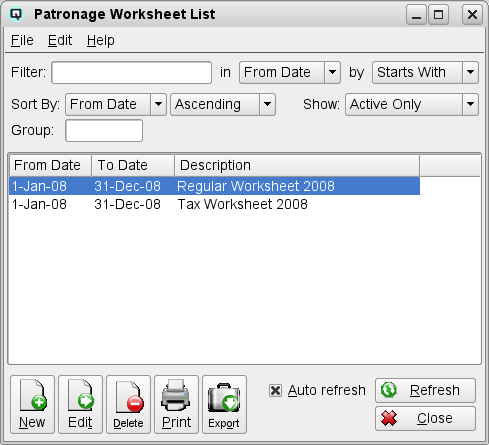The image size is (489, 445).
Task: Click the green Refresh icon button
Action: pos(425,390)
